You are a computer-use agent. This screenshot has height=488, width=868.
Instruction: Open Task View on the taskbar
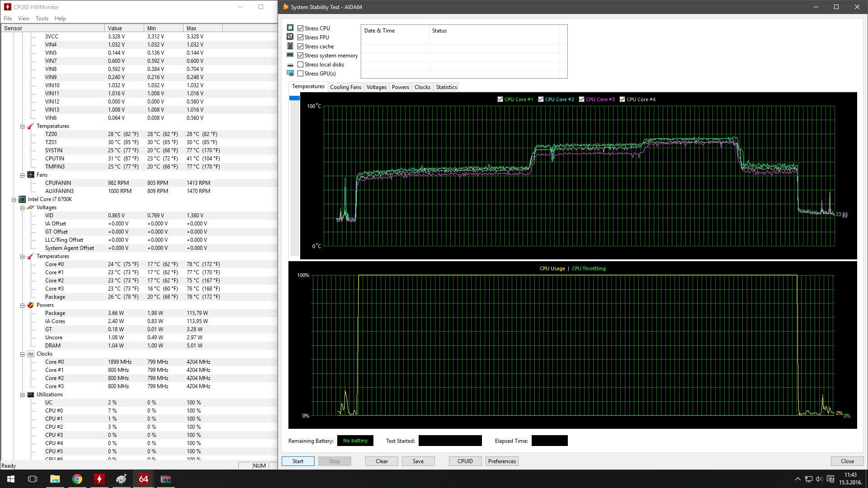(33, 479)
